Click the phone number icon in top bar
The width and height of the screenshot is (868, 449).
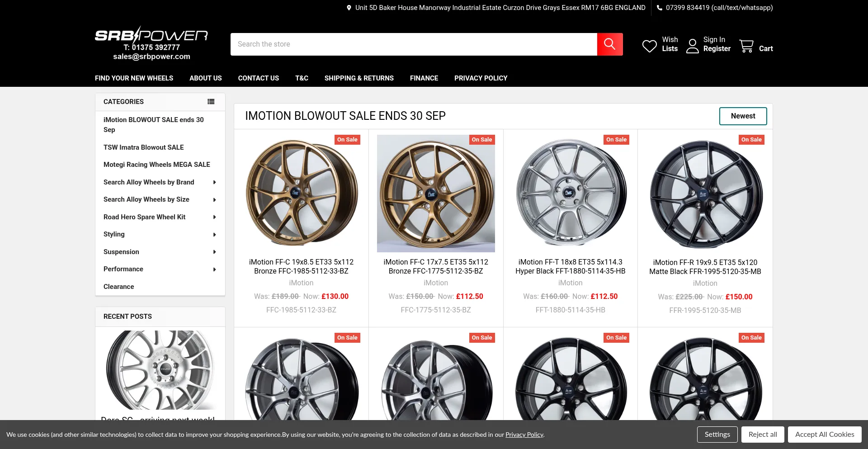click(x=660, y=8)
